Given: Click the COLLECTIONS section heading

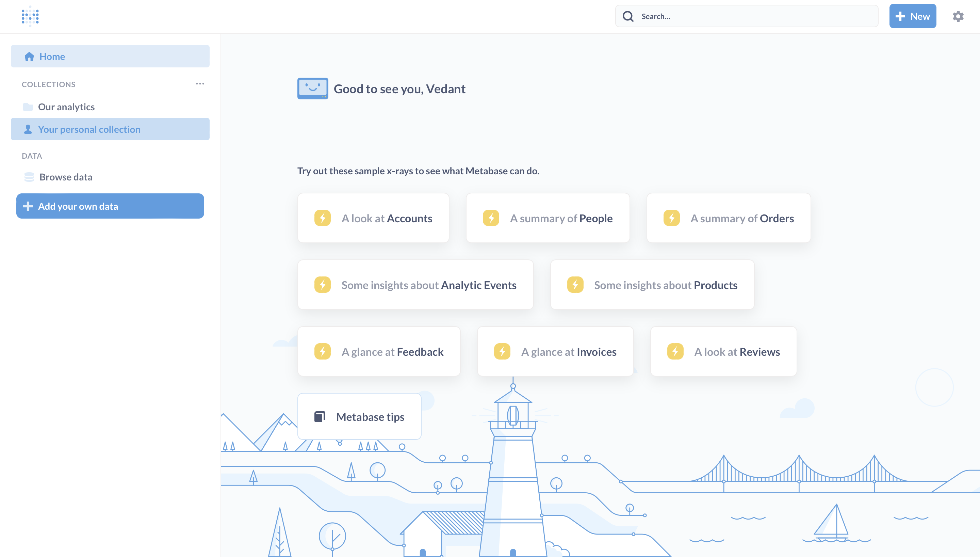Looking at the screenshot, I should [49, 84].
